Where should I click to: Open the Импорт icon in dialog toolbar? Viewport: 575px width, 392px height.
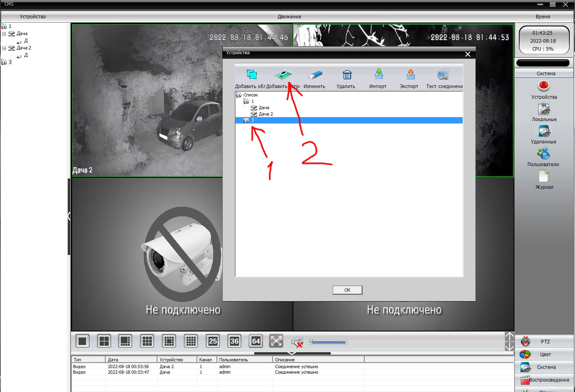pyautogui.click(x=378, y=74)
